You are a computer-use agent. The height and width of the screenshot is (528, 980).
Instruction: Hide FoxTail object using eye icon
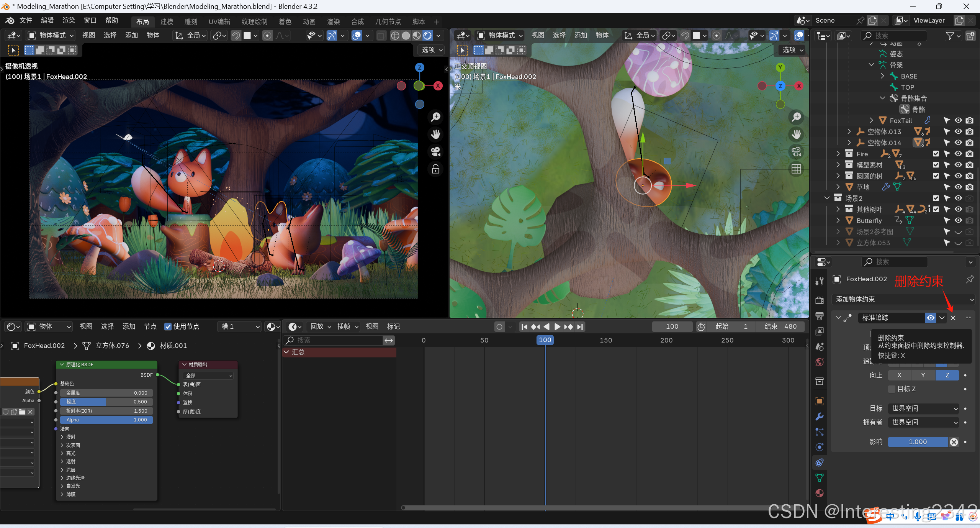[958, 120]
